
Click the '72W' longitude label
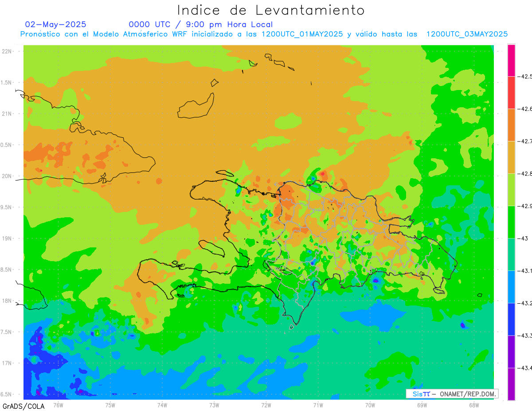coord(266,405)
